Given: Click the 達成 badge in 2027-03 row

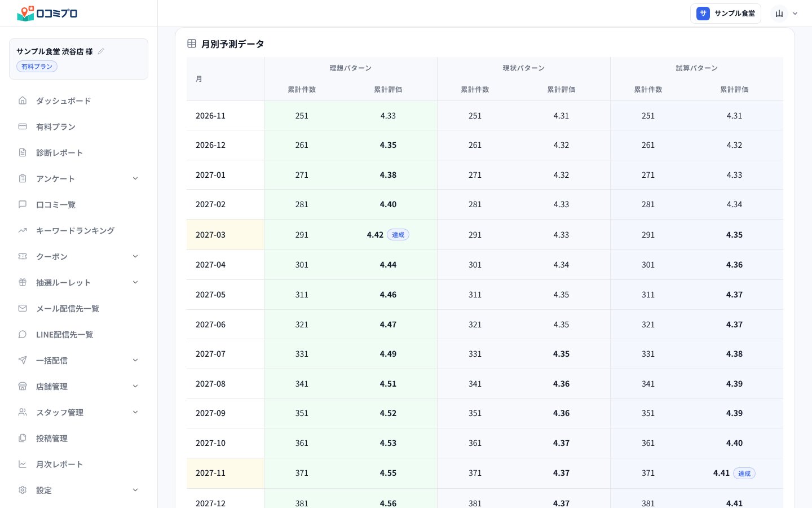Looking at the screenshot, I should 398,235.
